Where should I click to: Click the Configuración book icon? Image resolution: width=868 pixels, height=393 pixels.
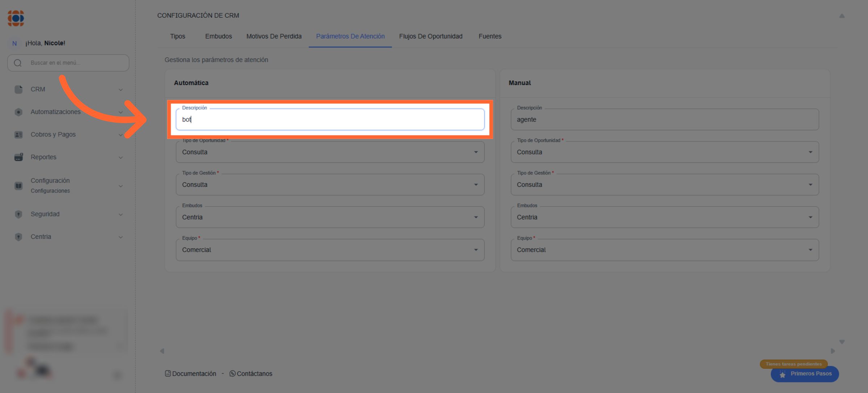click(x=18, y=186)
